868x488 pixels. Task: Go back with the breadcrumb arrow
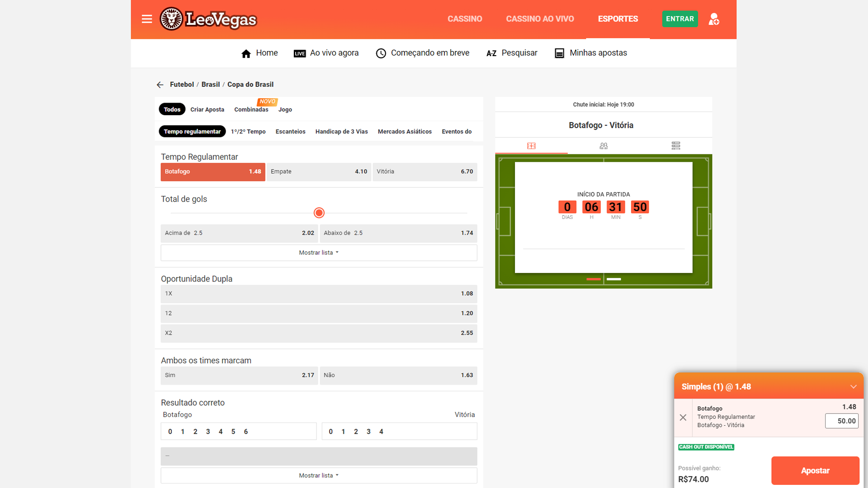pyautogui.click(x=160, y=84)
